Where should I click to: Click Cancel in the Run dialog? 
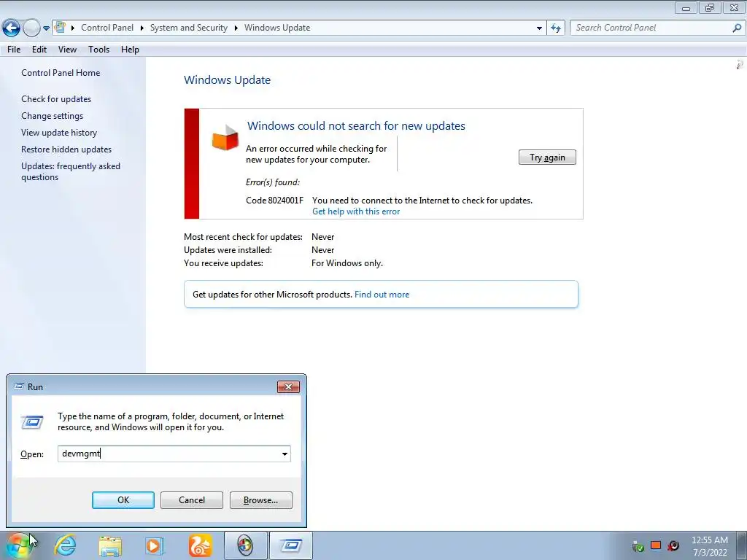pos(192,500)
